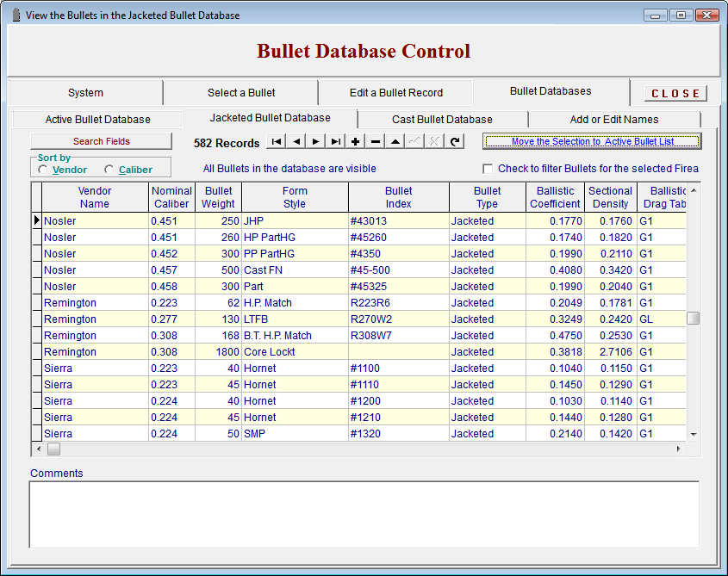Click the vertical scrollbar thumb
The width and height of the screenshot is (728, 576).
pos(694,319)
